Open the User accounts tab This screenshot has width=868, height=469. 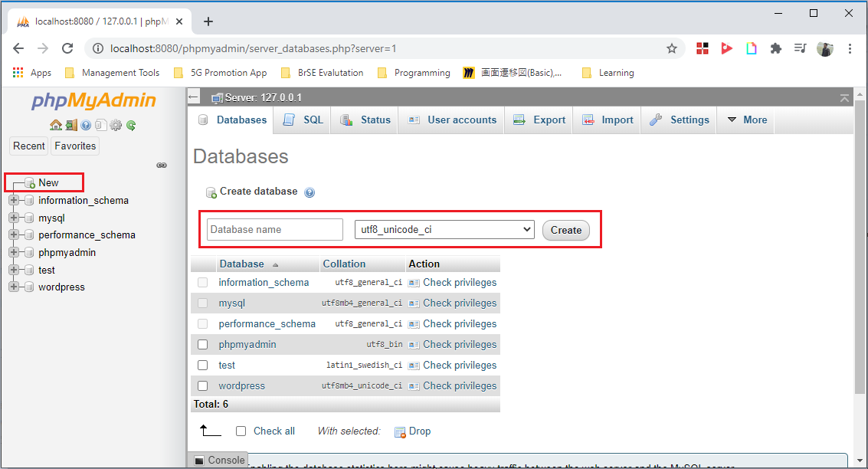click(x=453, y=120)
